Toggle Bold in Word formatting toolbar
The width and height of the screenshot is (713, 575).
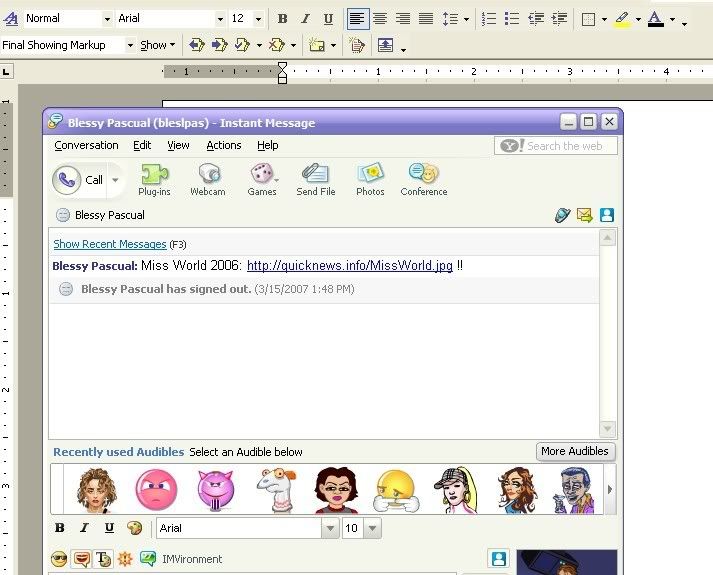pyautogui.click(x=282, y=19)
